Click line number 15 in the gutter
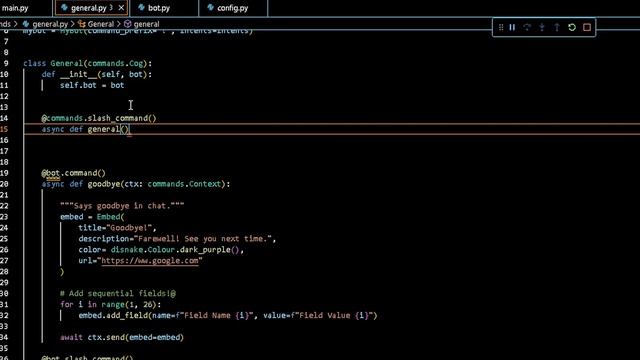This screenshot has height=360, width=640. pyautogui.click(x=4, y=129)
